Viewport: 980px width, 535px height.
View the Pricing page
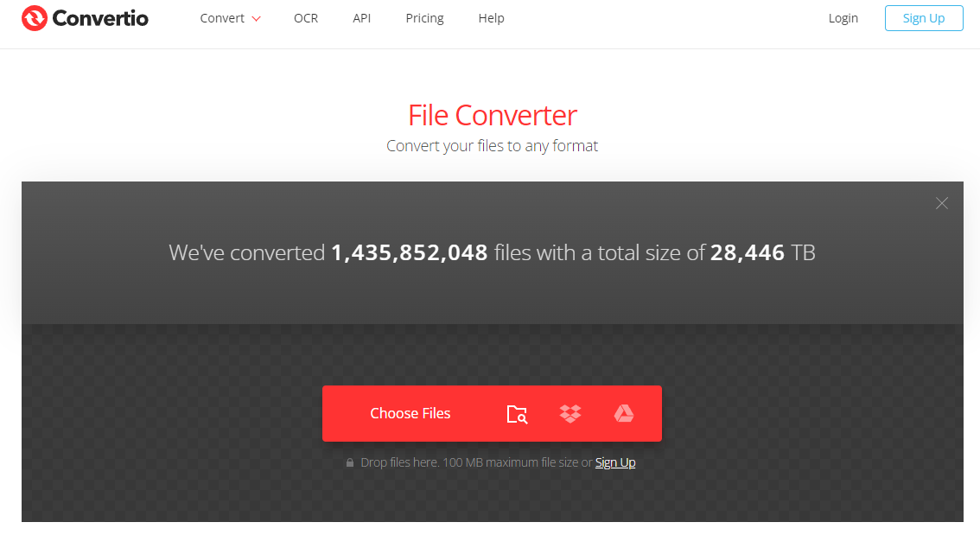point(424,19)
